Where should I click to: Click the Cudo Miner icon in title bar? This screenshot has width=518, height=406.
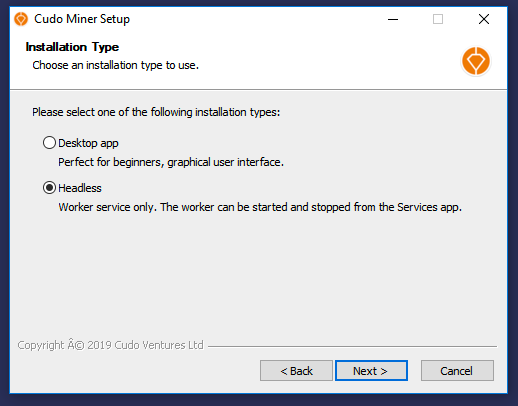[x=21, y=19]
